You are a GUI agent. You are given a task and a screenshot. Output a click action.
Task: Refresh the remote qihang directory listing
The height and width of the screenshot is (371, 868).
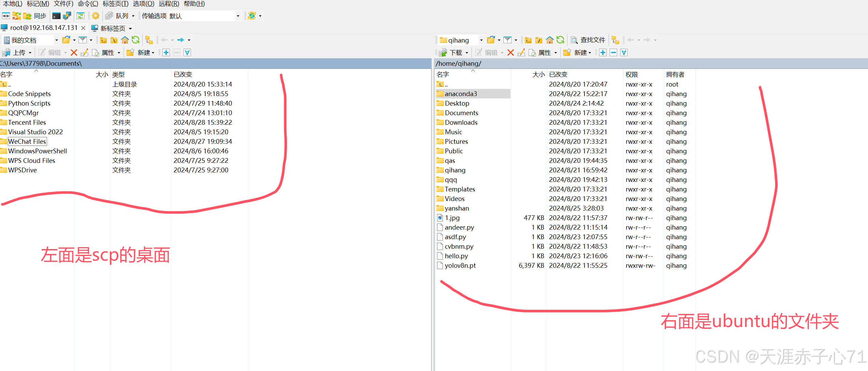pyautogui.click(x=560, y=40)
